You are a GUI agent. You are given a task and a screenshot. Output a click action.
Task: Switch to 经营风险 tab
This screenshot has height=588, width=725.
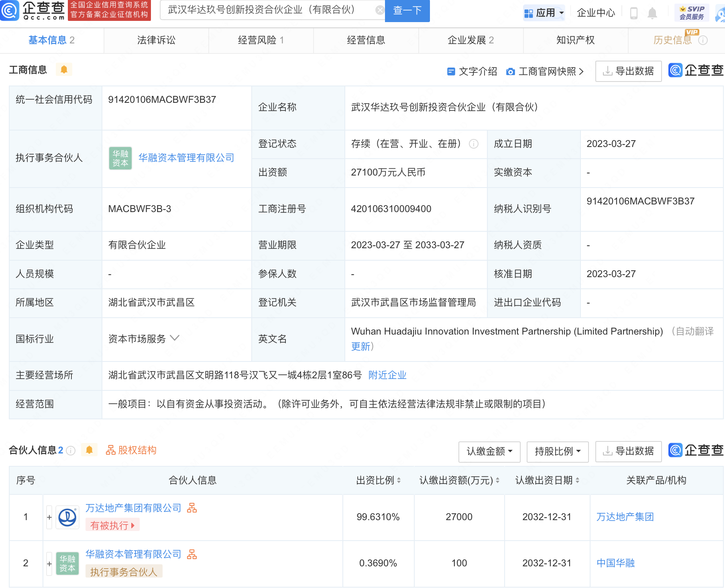click(261, 40)
